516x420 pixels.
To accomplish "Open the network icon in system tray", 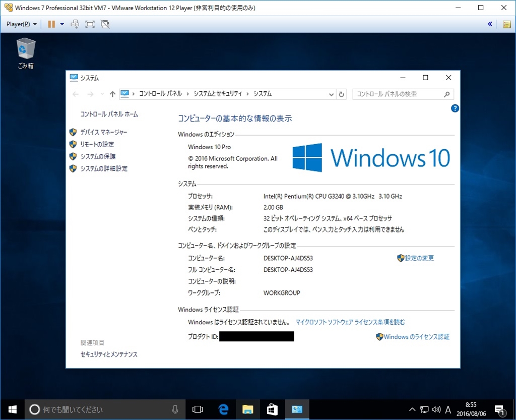I will coord(424,409).
